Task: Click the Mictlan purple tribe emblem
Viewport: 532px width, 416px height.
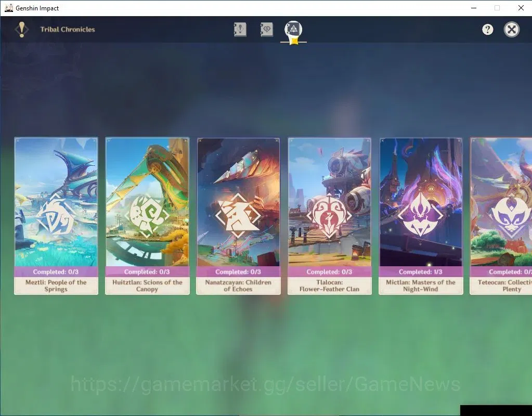Action: 420,215
